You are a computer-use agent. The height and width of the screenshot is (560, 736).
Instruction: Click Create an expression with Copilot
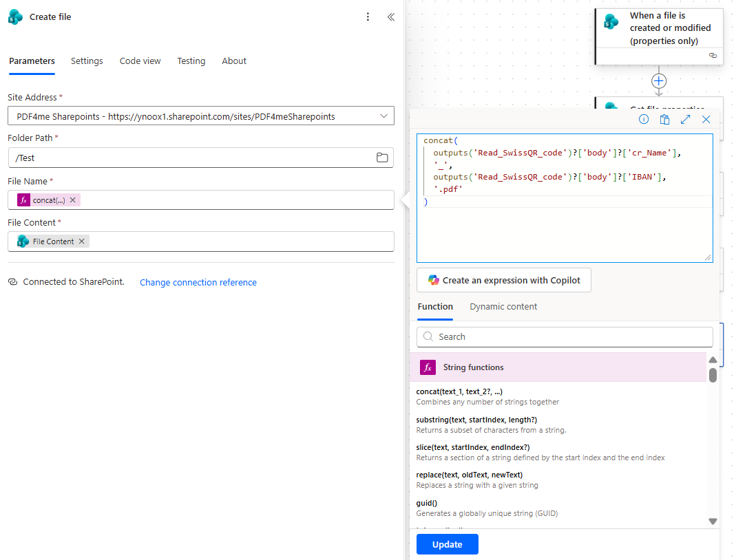click(503, 280)
